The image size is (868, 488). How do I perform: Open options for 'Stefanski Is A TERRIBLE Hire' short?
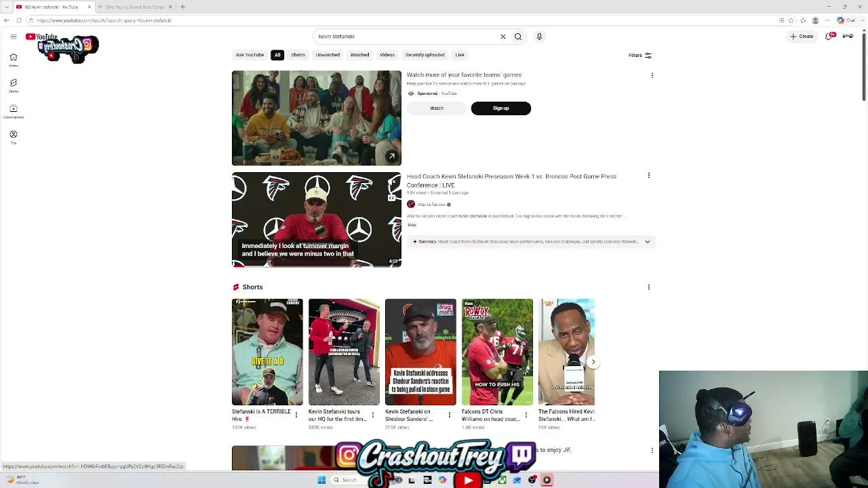tap(296, 415)
